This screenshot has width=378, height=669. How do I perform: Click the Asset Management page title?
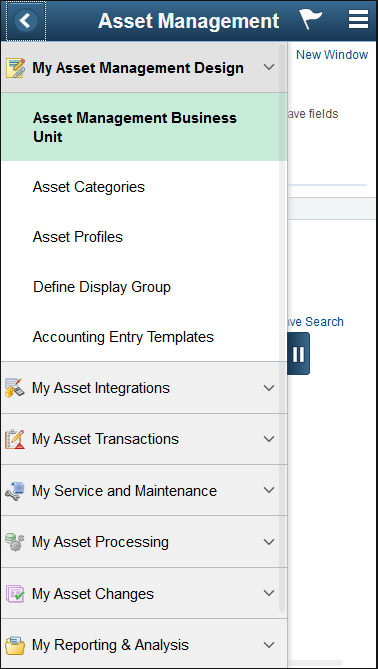[189, 20]
